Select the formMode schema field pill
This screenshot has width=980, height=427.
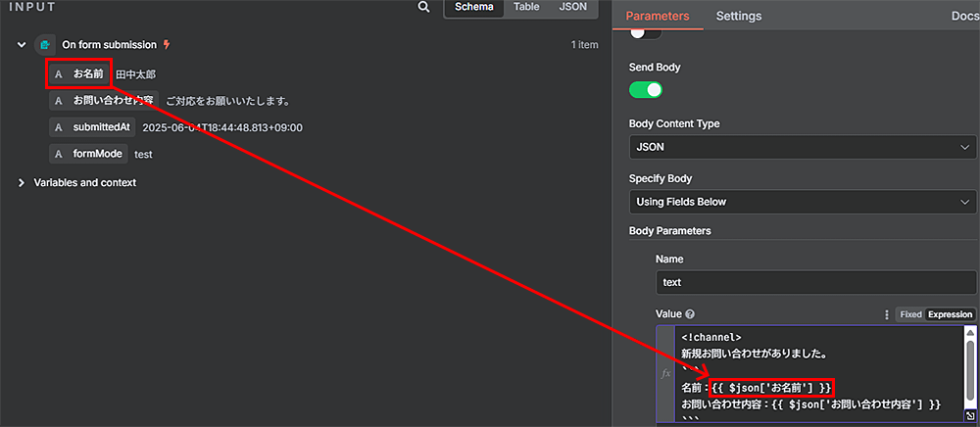88,154
